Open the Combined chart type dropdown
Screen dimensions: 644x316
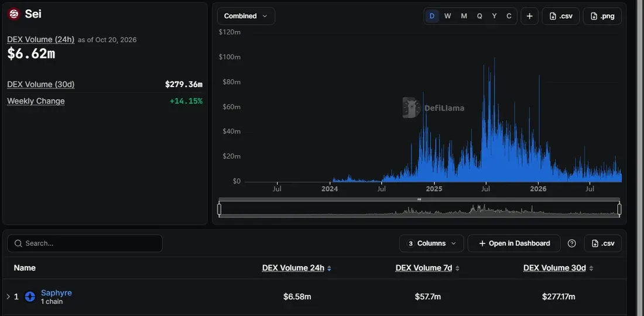(246, 16)
